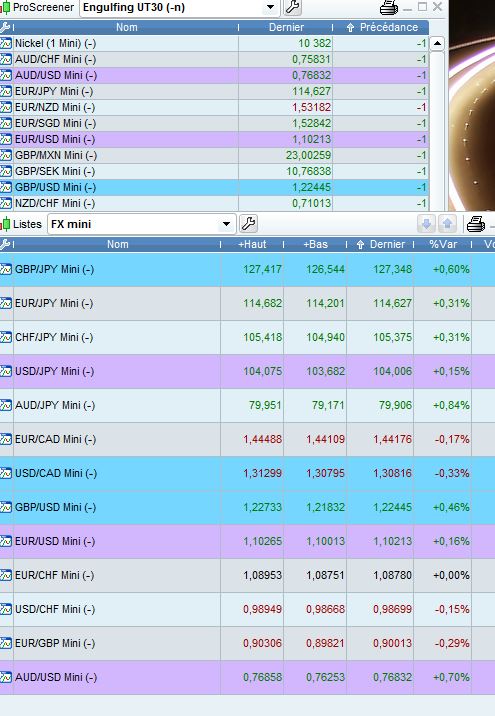Select EUR/USD Mini row in ProScreener
This screenshot has width=495, height=716.
coord(214,139)
